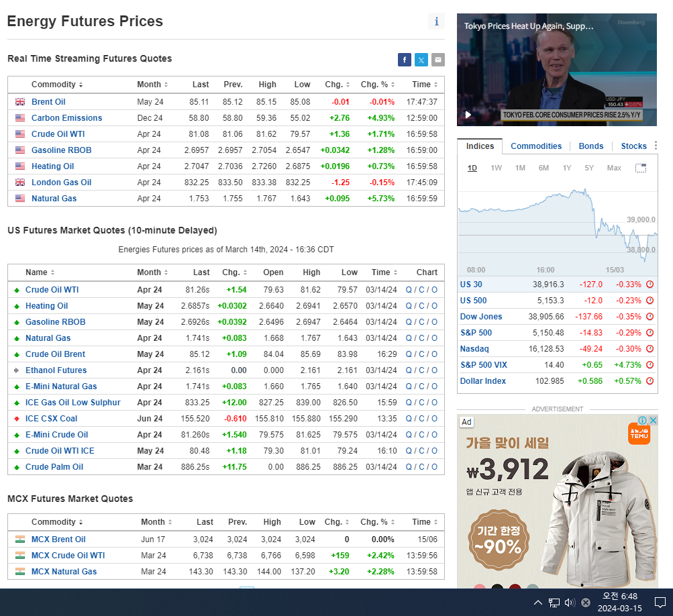
Task: Open the Windows notification center
Action: coord(660,603)
